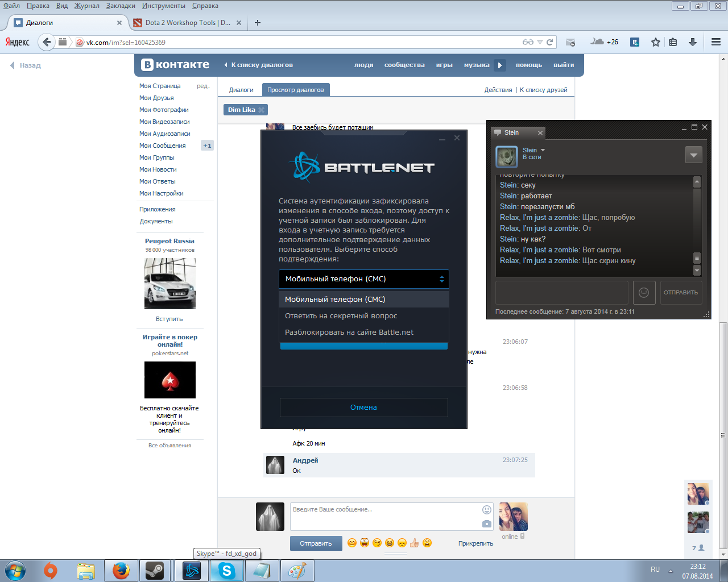The height and width of the screenshot is (582, 728).
Task: Open a new browser tab
Action: pyautogui.click(x=258, y=23)
